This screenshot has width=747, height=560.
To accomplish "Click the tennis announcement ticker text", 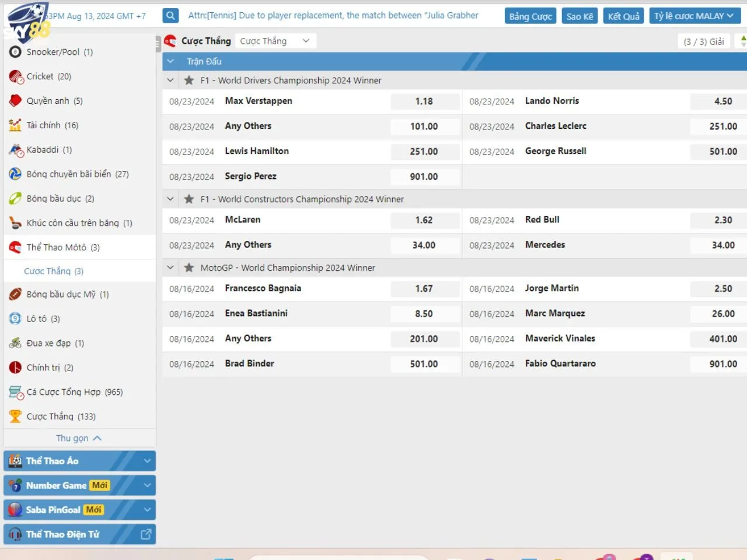I will click(x=333, y=16).
